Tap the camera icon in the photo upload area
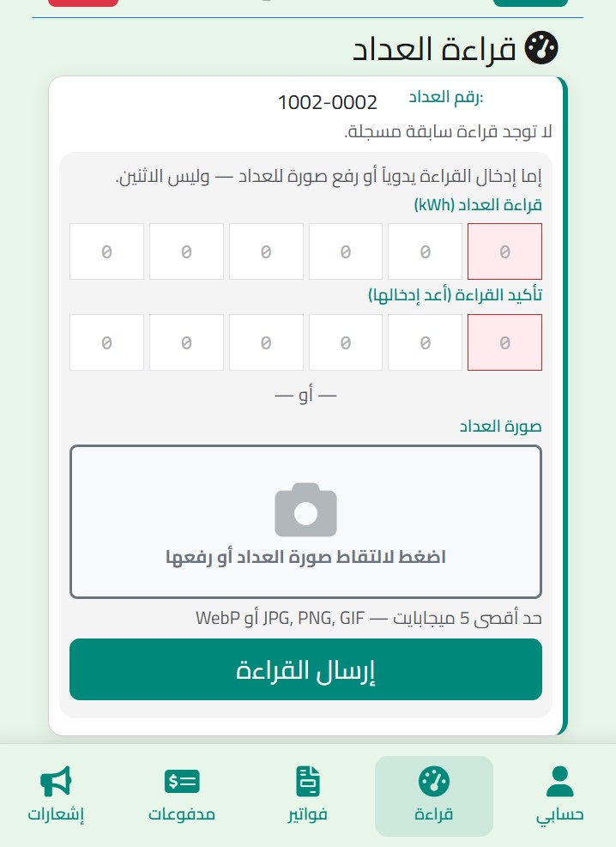This screenshot has height=847, width=616. 305,508
